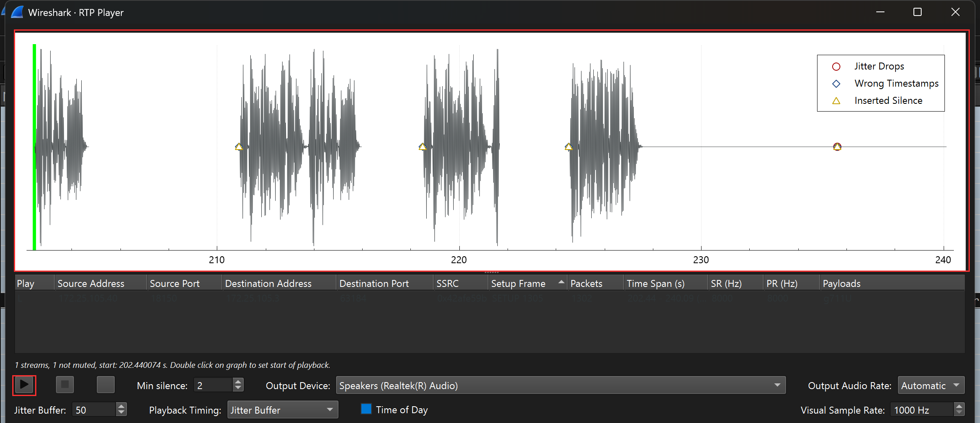Increase the Min silence value with the up arrow
The height and width of the screenshot is (423, 980).
point(238,381)
